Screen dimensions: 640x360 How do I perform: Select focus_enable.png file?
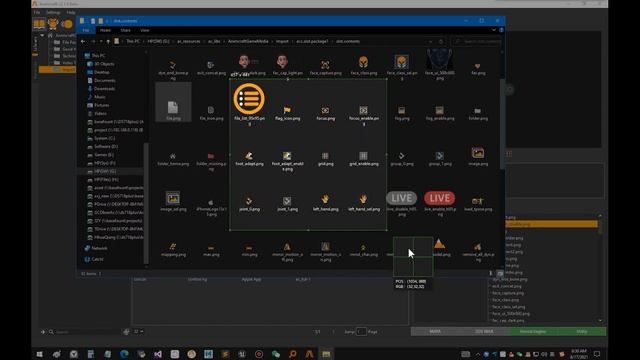pyautogui.click(x=364, y=115)
